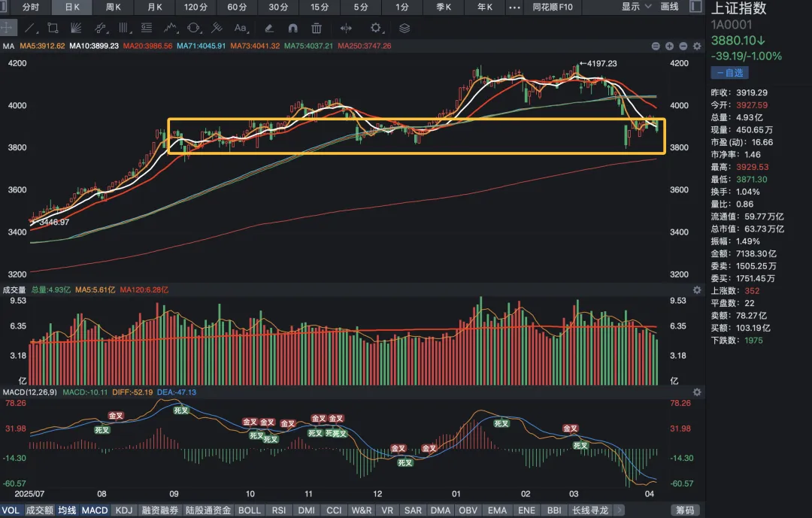The height and width of the screenshot is (518, 812).
Task: Enable the RSI indicator
Action: pos(279,510)
